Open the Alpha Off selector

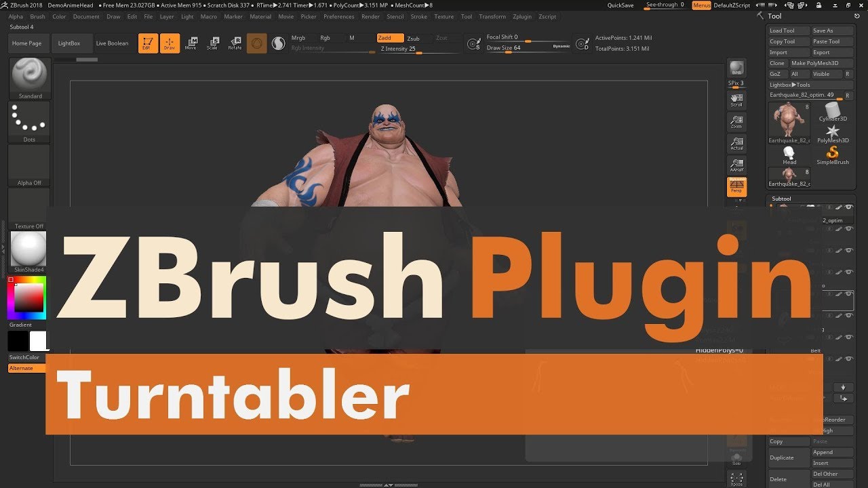pyautogui.click(x=29, y=165)
